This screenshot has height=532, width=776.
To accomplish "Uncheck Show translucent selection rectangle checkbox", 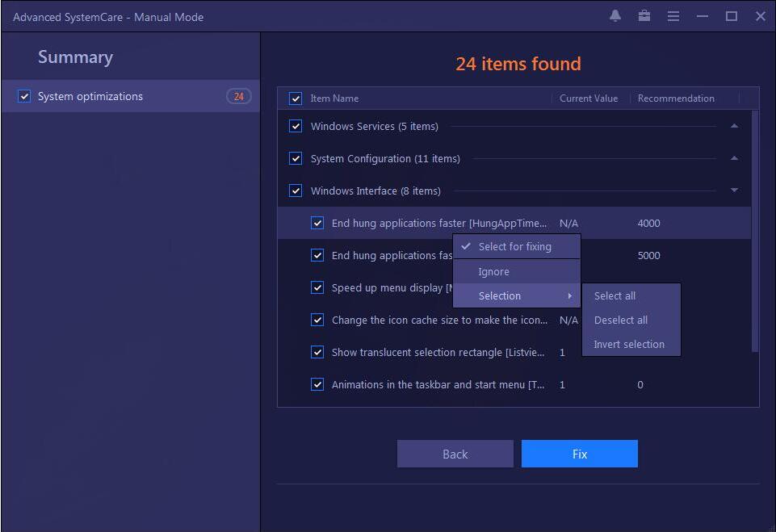I will (317, 352).
